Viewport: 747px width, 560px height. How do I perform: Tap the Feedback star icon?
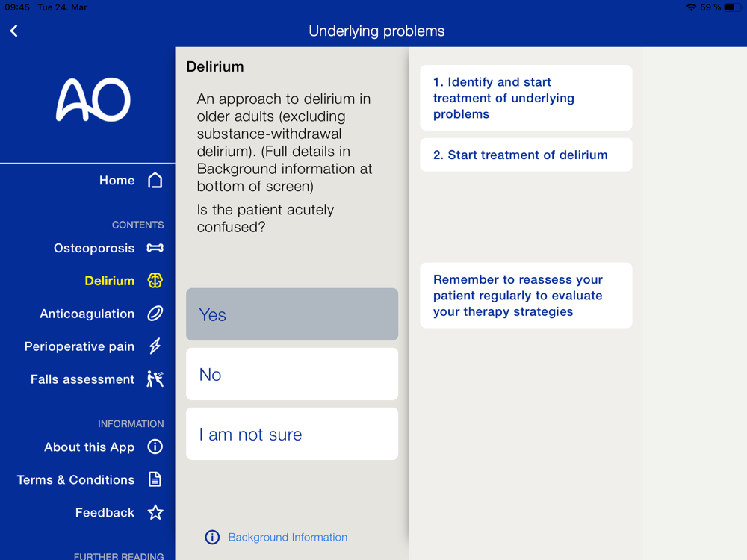pyautogui.click(x=155, y=512)
